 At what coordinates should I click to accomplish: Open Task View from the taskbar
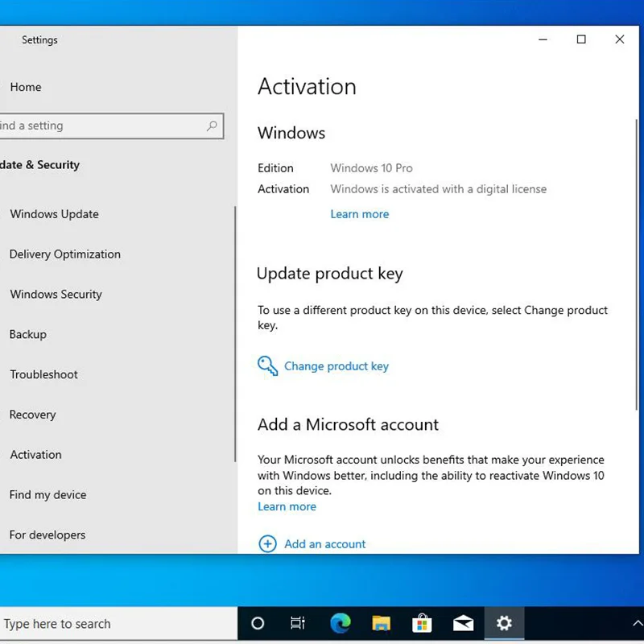coord(298,623)
